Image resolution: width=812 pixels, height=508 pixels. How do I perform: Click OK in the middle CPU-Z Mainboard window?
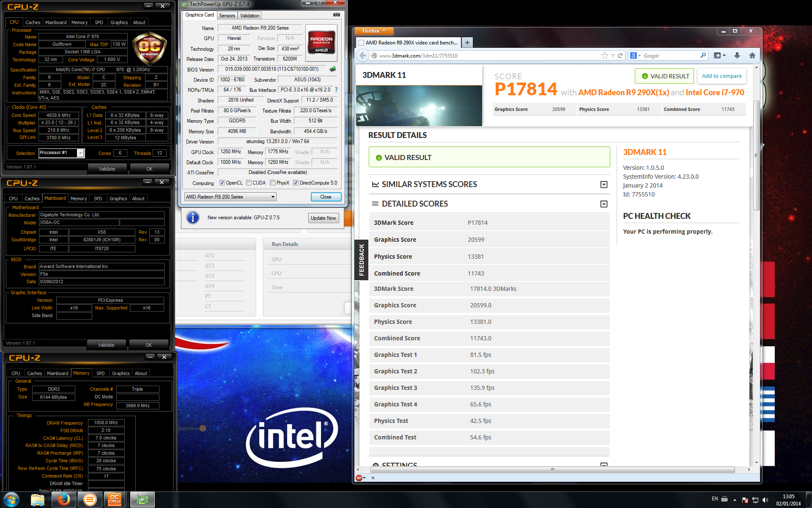[149, 345]
